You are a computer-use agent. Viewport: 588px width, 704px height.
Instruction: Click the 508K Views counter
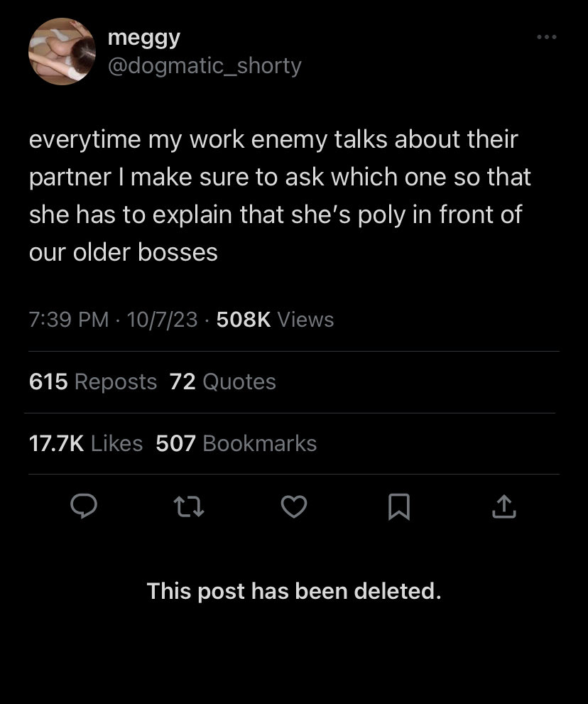pyautogui.click(x=275, y=320)
